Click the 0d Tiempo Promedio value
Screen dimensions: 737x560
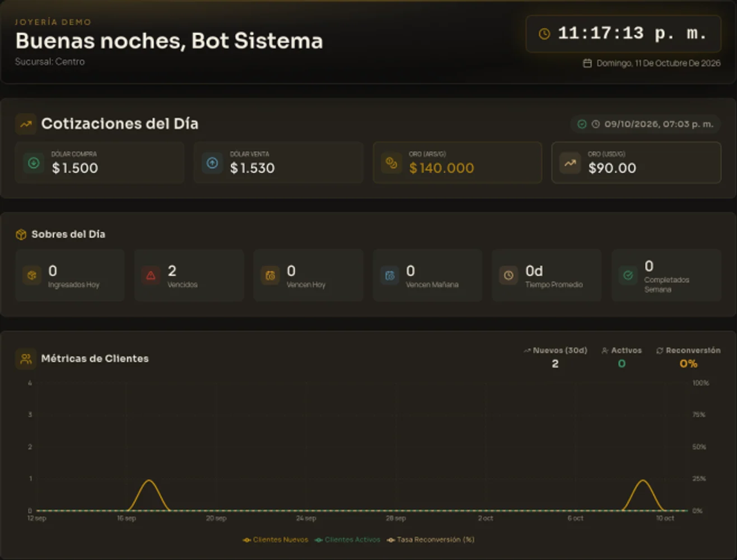(x=534, y=271)
